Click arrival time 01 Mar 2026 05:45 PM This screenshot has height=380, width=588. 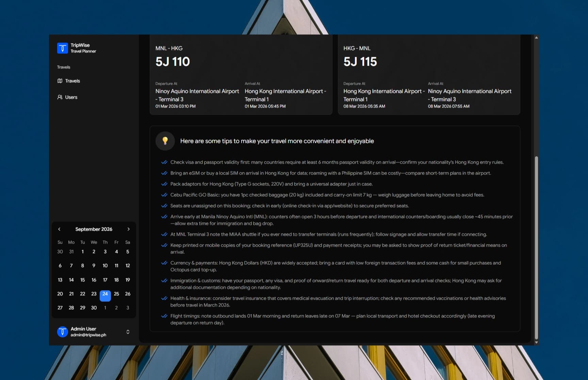pos(265,106)
